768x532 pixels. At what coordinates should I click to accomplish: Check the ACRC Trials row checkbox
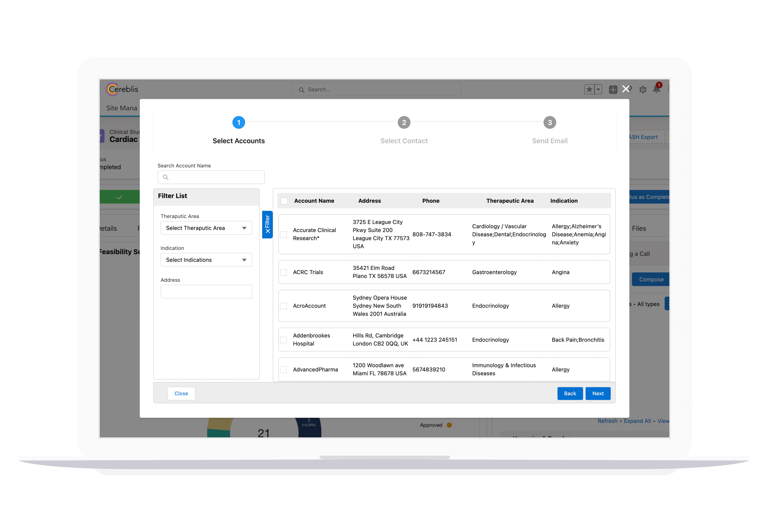coord(283,272)
